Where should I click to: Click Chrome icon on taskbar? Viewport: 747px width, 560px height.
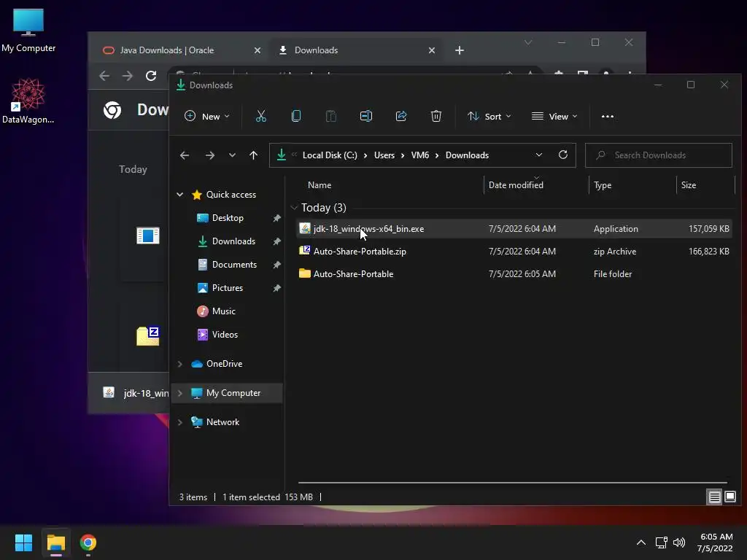88,542
